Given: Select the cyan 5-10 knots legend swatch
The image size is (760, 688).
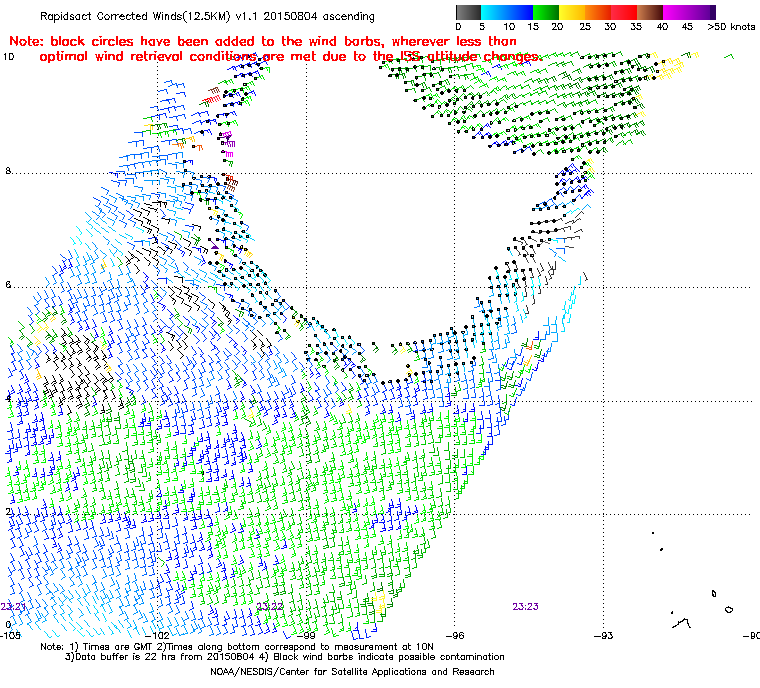Looking at the screenshot, I should coord(494,12).
